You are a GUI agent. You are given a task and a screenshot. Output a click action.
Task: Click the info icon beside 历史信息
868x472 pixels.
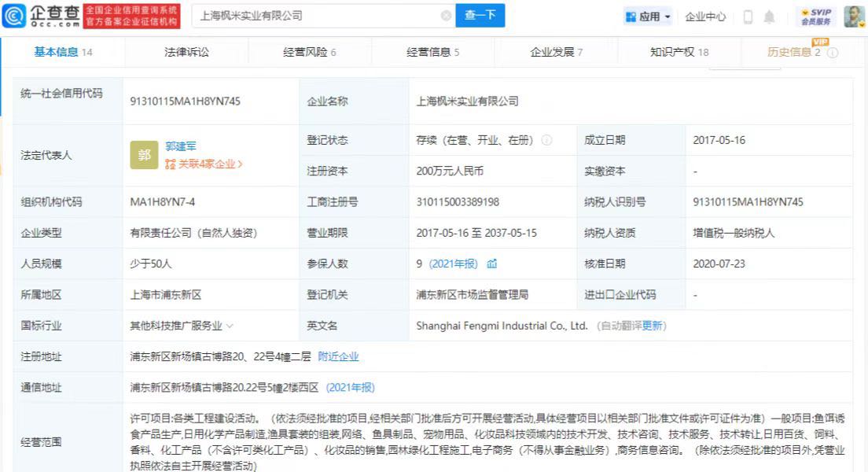[x=833, y=53]
